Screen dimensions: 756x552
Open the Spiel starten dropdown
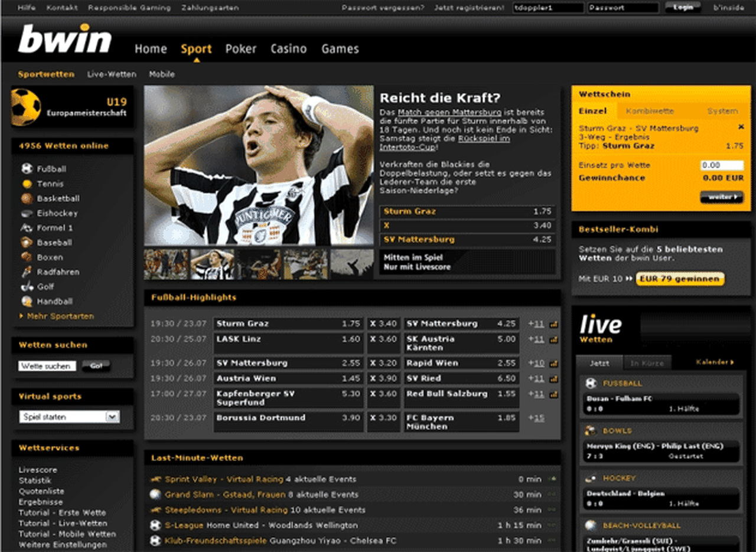click(x=112, y=417)
